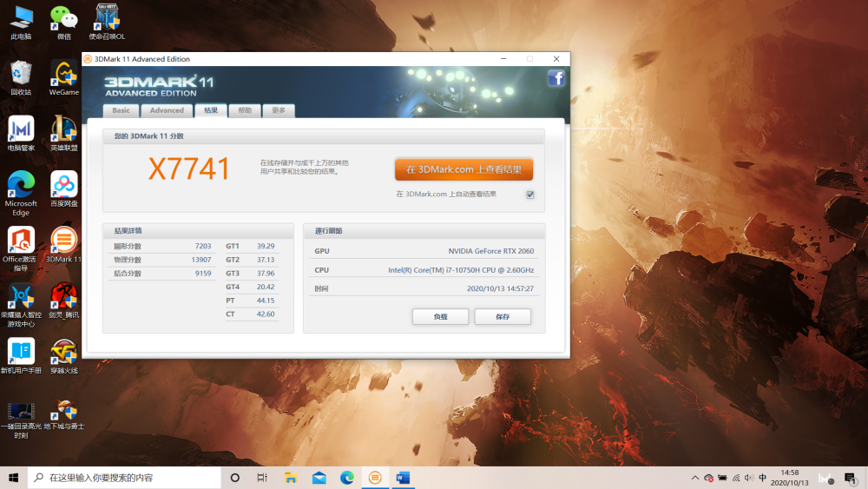
Task: Open Office激活指导 desktop icon
Action: pos(21,248)
